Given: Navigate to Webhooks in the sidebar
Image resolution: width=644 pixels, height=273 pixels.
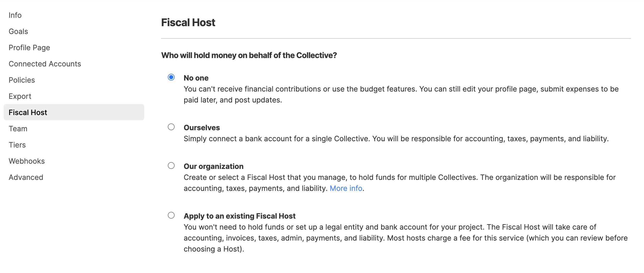Looking at the screenshot, I should 27,161.
